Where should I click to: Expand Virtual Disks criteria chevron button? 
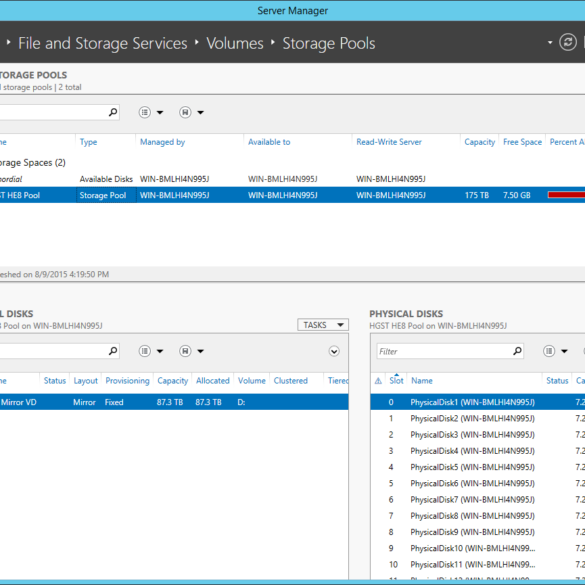coord(334,351)
